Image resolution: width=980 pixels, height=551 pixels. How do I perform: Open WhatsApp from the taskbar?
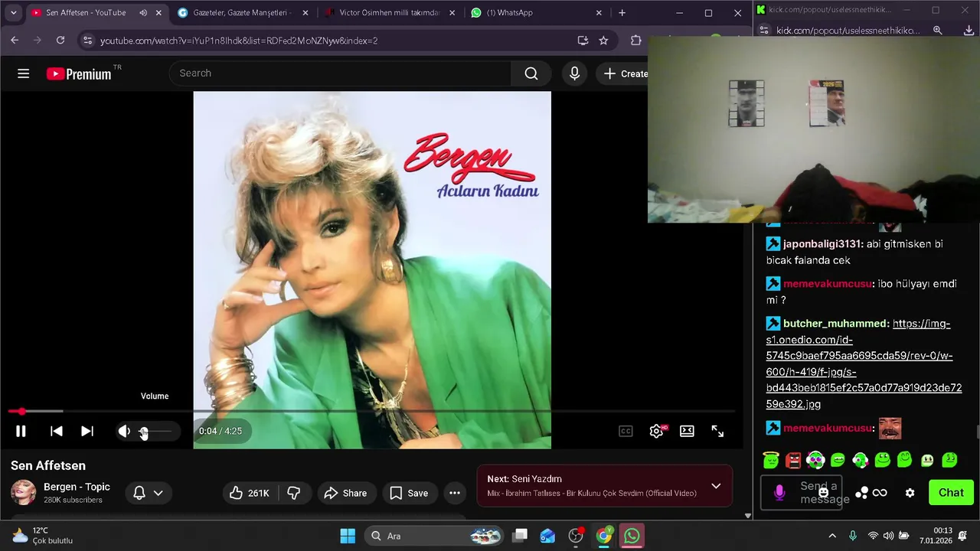point(632,536)
